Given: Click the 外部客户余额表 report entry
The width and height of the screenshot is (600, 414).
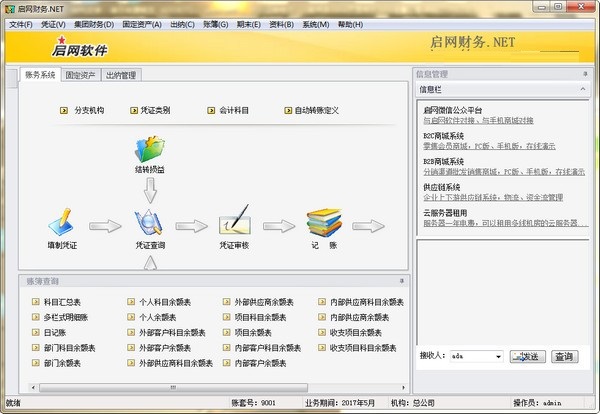Looking at the screenshot, I should 165,348.
